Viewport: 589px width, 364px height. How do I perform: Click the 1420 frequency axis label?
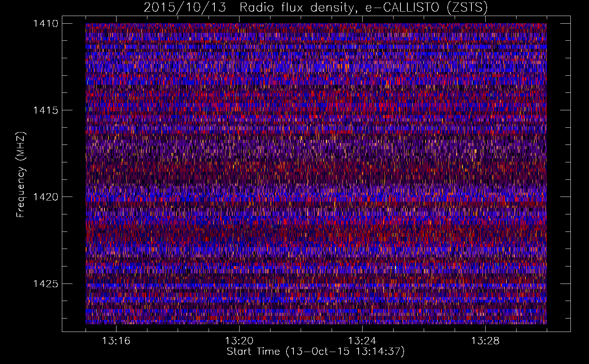click(x=46, y=197)
